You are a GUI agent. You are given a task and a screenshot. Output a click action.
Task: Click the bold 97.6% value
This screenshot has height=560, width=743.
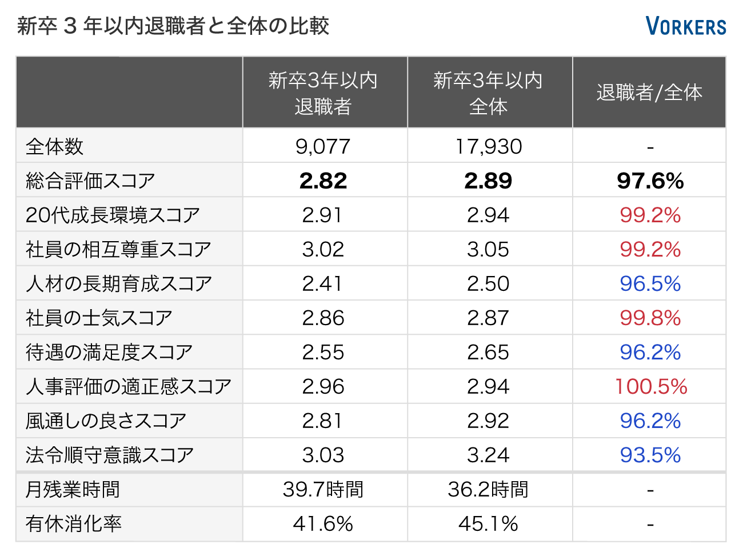coord(650,181)
